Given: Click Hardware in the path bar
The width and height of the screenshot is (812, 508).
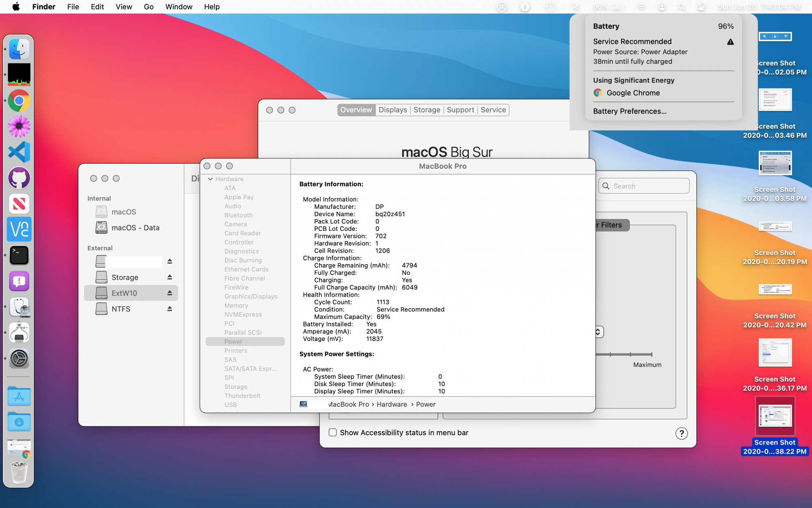Looking at the screenshot, I should (391, 404).
